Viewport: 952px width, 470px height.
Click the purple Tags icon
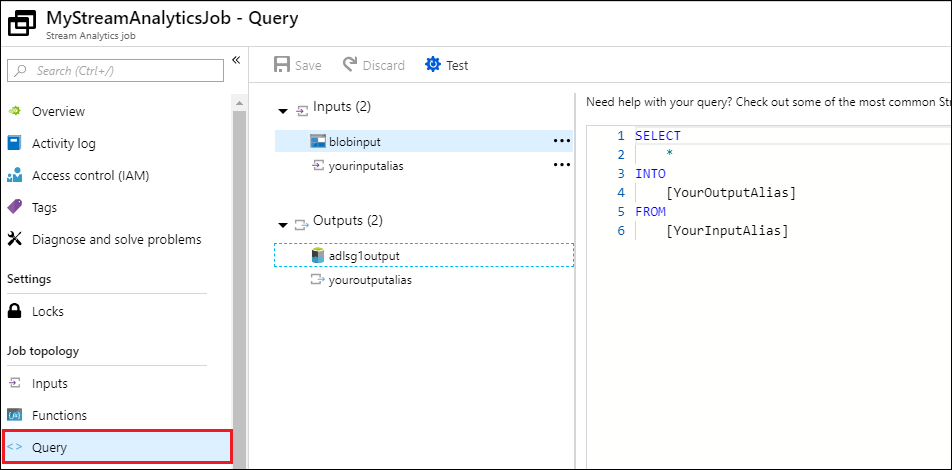click(15, 207)
